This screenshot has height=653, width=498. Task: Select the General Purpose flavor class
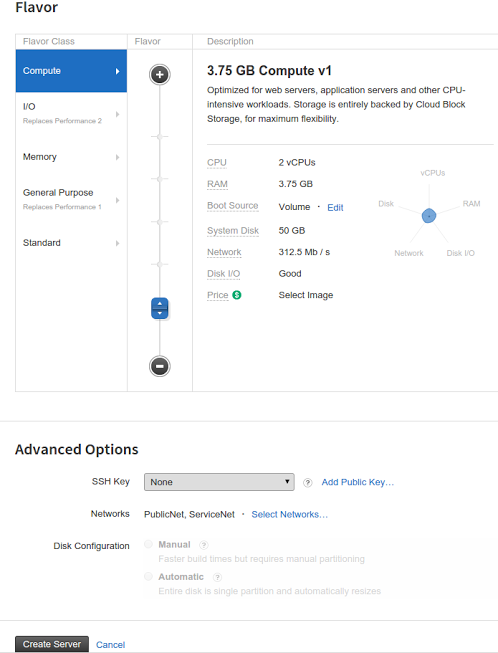click(x=71, y=199)
